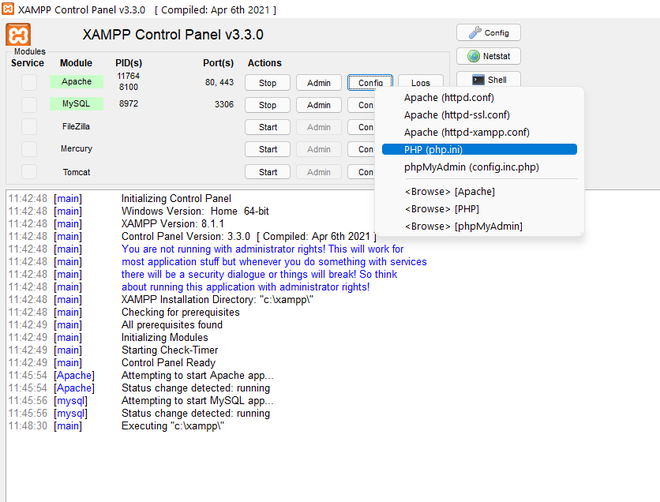Open panel Config with wrench icon
This screenshot has width=660, height=502.
(x=488, y=32)
